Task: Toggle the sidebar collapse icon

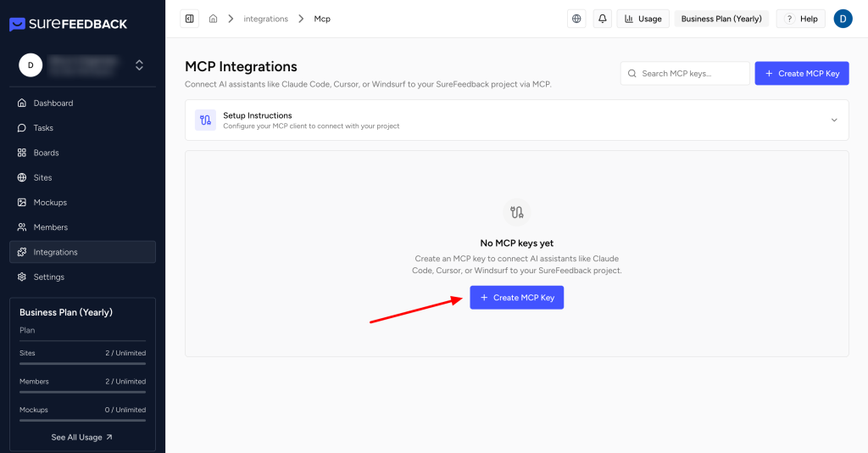Action: click(189, 19)
